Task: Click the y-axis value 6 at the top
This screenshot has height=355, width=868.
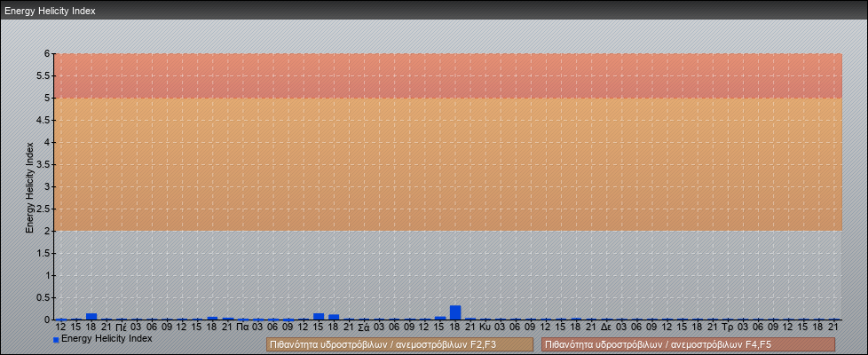Action: [x=48, y=54]
